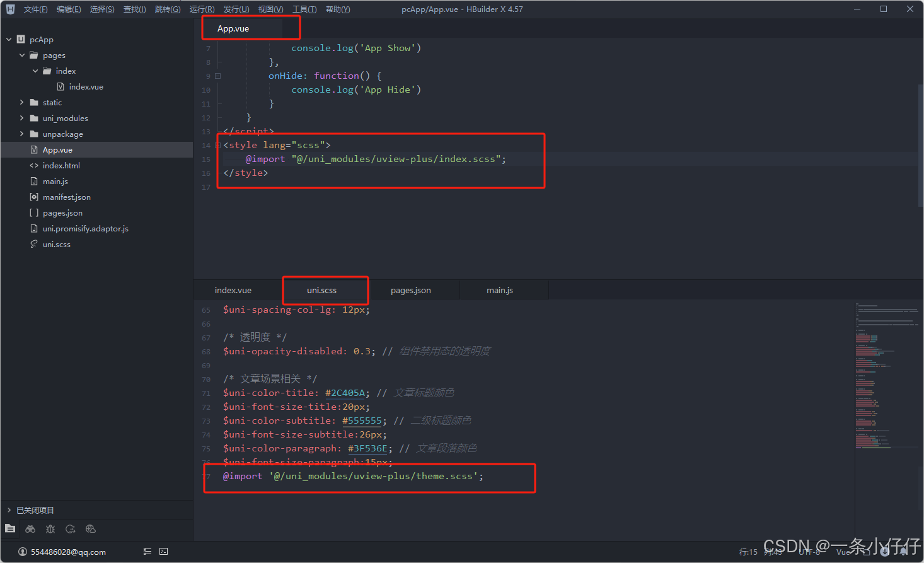Open the terminal icon in status bar
This screenshot has height=563, width=924.
coord(164,551)
